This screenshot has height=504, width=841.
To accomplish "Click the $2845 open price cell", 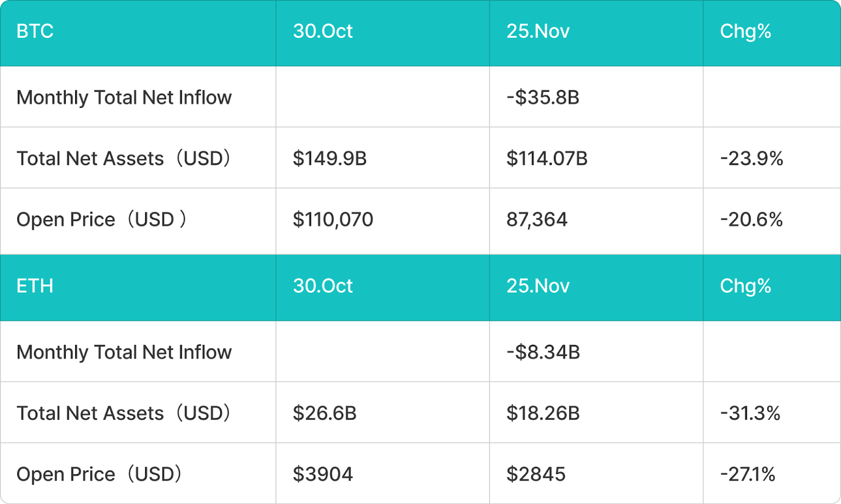I will point(536,475).
